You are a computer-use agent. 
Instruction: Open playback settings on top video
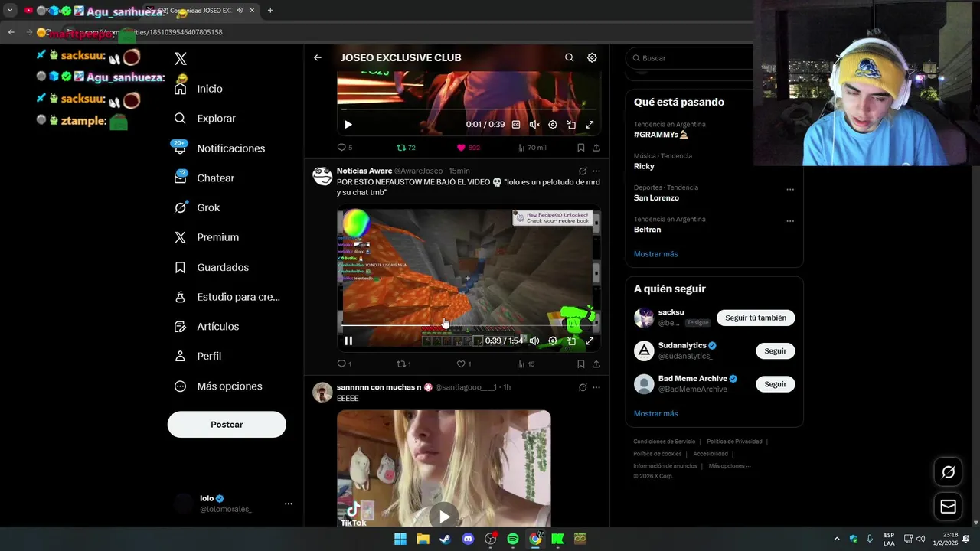click(553, 125)
